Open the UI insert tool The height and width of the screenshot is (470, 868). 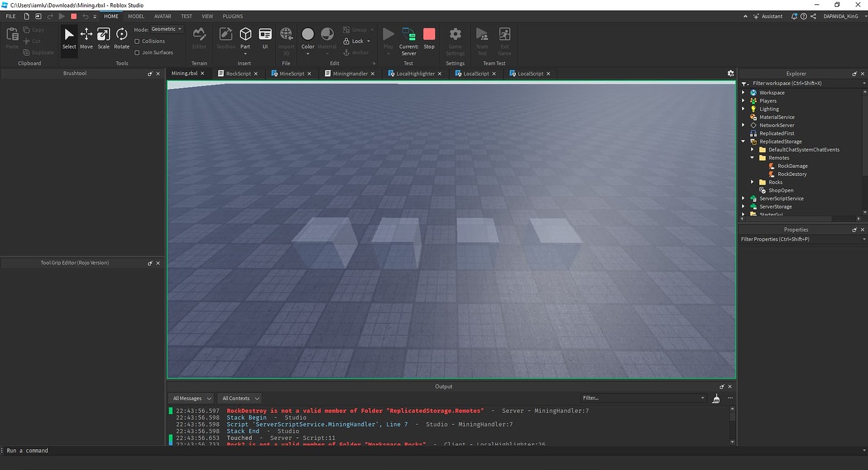click(265, 38)
